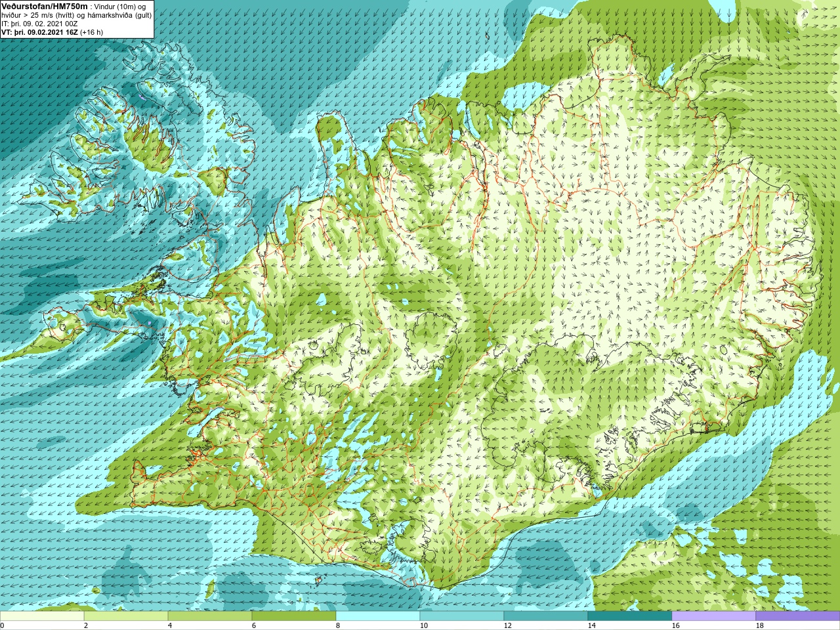
Task: Click the medium green 4–6 m/s legend swatch
Action: [210, 616]
